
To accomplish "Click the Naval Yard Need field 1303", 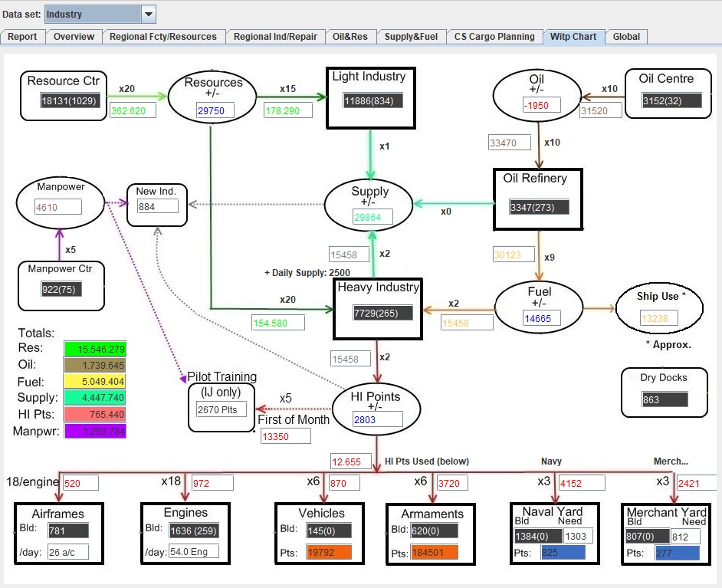I will pyautogui.click(x=578, y=536).
